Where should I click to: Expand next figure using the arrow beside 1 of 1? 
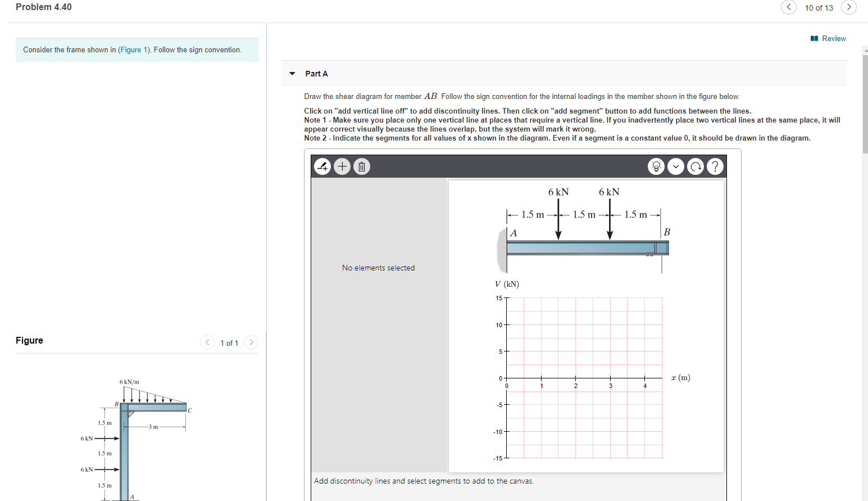tap(251, 342)
